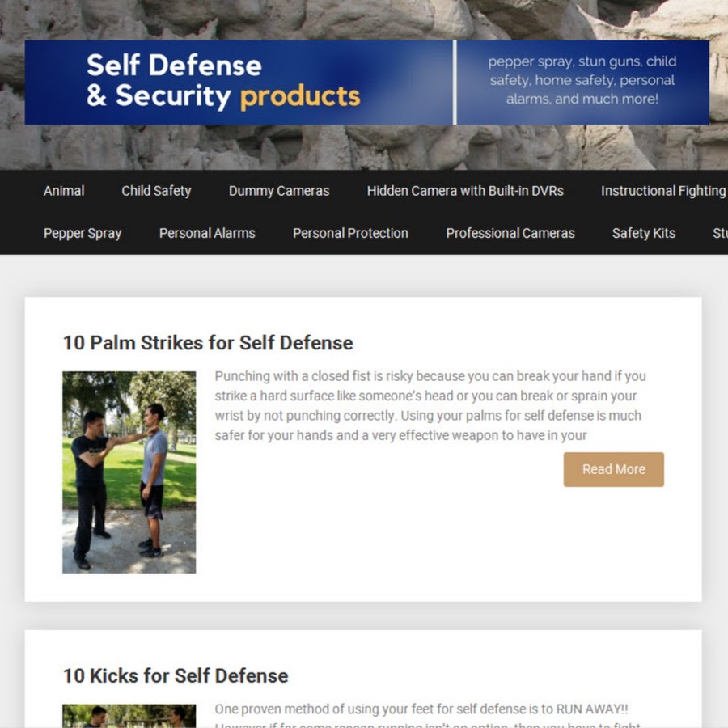Select Safety Kits in the menu
This screenshot has width=728, height=728.
(x=644, y=233)
